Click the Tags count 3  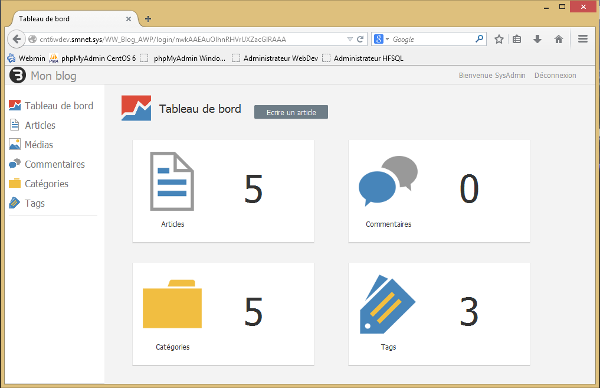(469, 312)
